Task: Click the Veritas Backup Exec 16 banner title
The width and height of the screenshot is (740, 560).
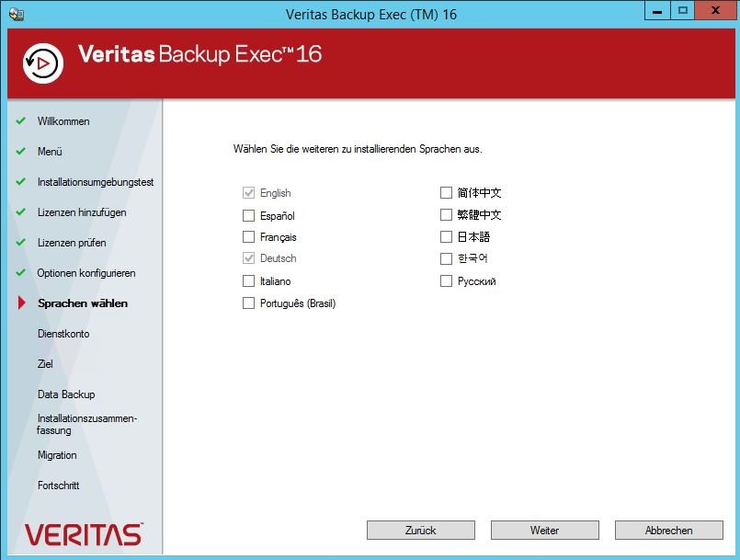Action: coord(200,54)
